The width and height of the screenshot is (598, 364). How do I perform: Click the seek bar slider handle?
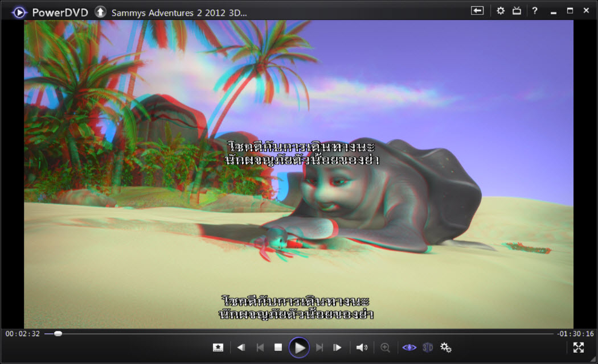(x=58, y=333)
